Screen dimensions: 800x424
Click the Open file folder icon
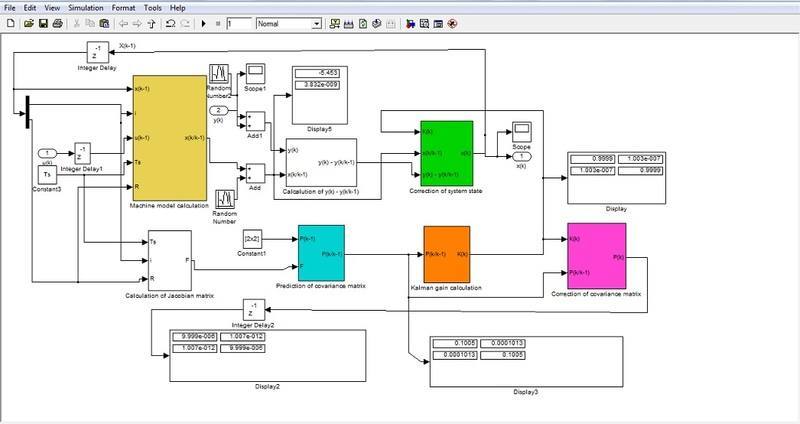click(26, 22)
